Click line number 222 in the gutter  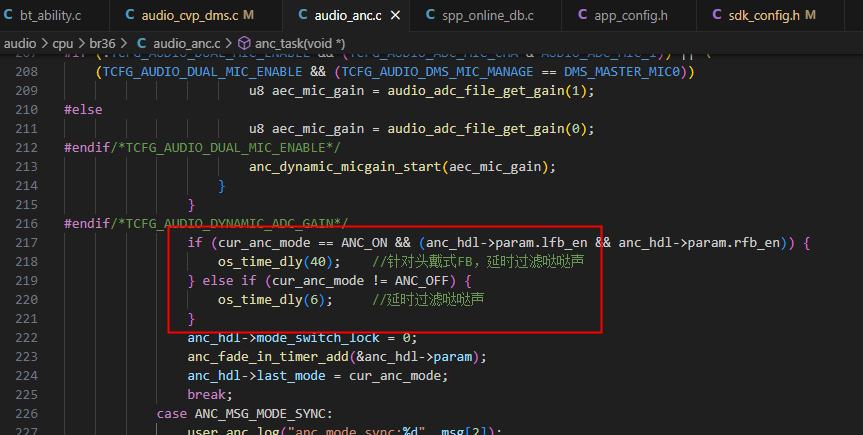click(26, 338)
